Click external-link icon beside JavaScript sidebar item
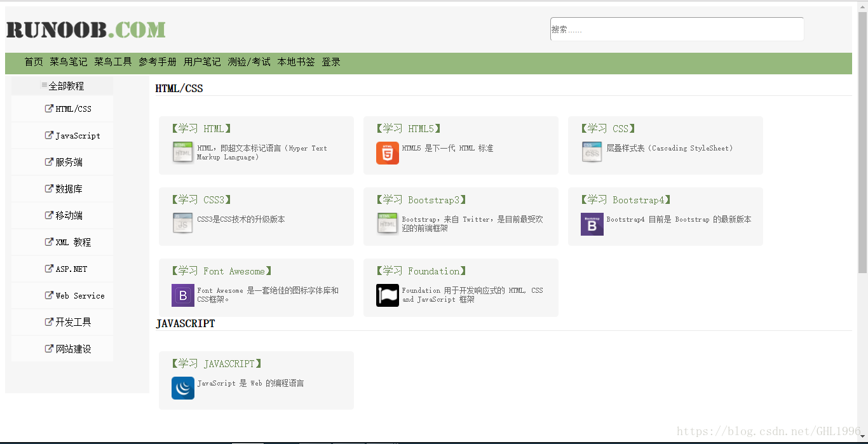The height and width of the screenshot is (444, 868). (x=49, y=135)
